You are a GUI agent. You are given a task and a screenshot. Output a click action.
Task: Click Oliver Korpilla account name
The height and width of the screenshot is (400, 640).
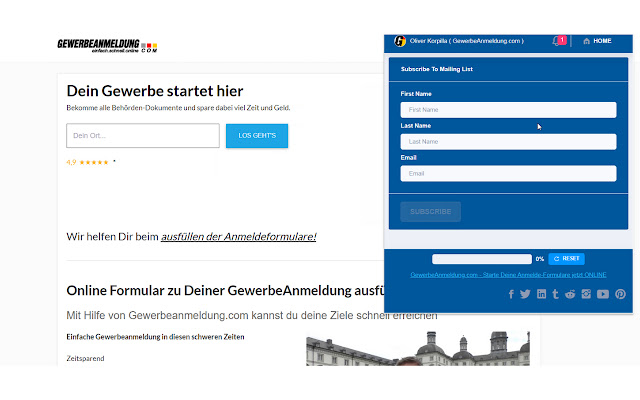[467, 41]
